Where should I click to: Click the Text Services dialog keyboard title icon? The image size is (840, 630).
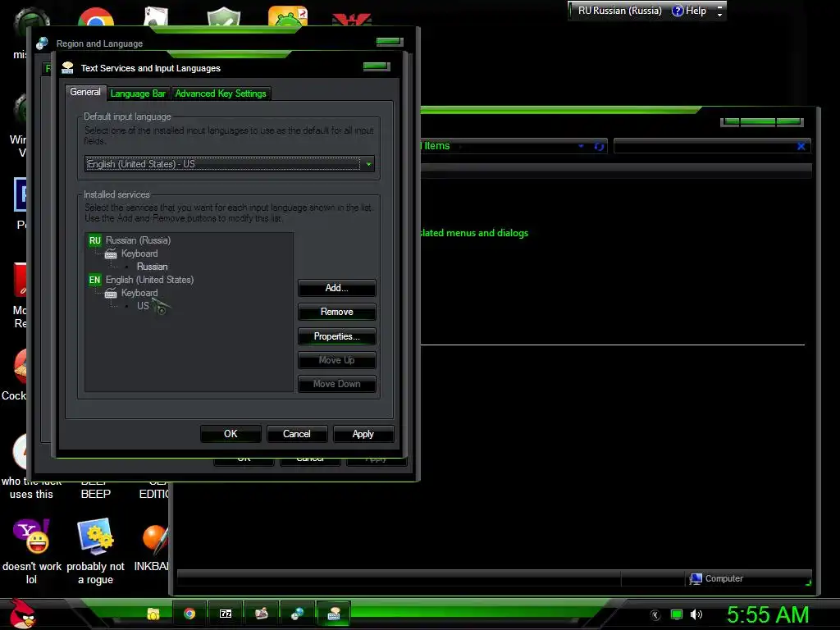tap(67, 67)
